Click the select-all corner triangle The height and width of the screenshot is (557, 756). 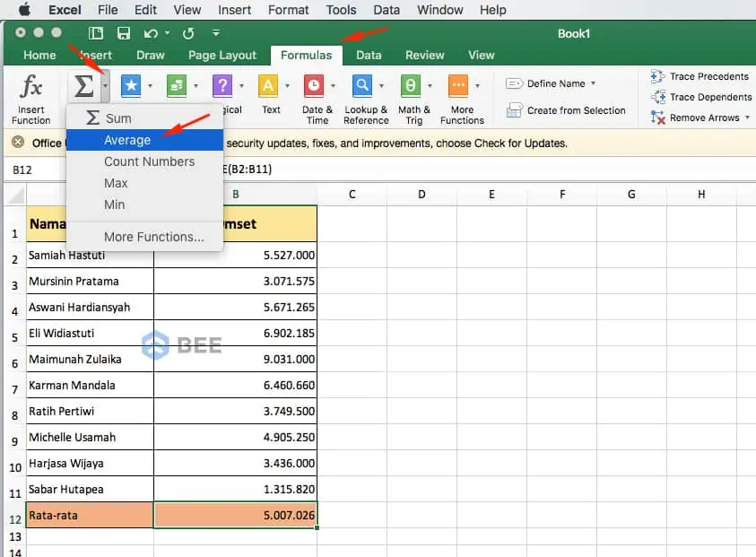pos(15,195)
